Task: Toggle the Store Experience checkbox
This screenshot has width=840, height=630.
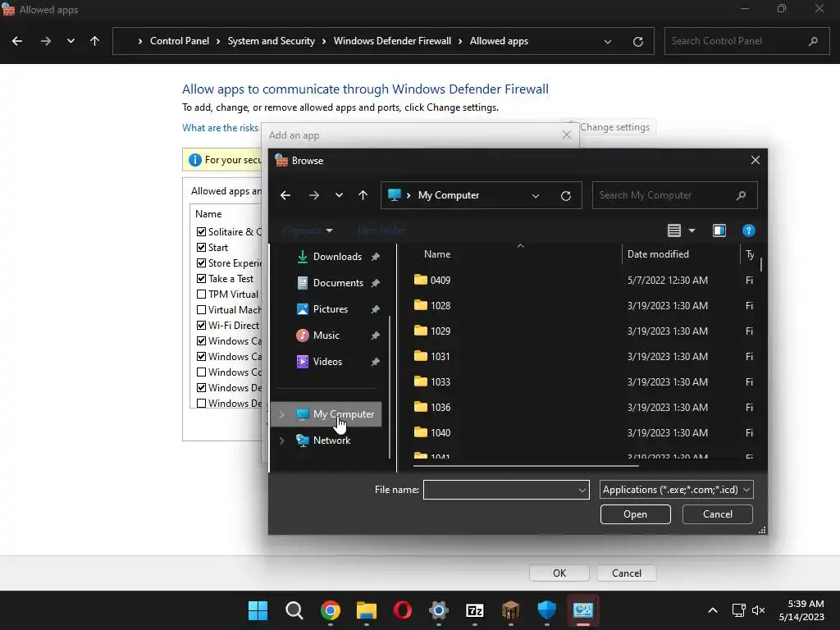Action: pos(202,263)
